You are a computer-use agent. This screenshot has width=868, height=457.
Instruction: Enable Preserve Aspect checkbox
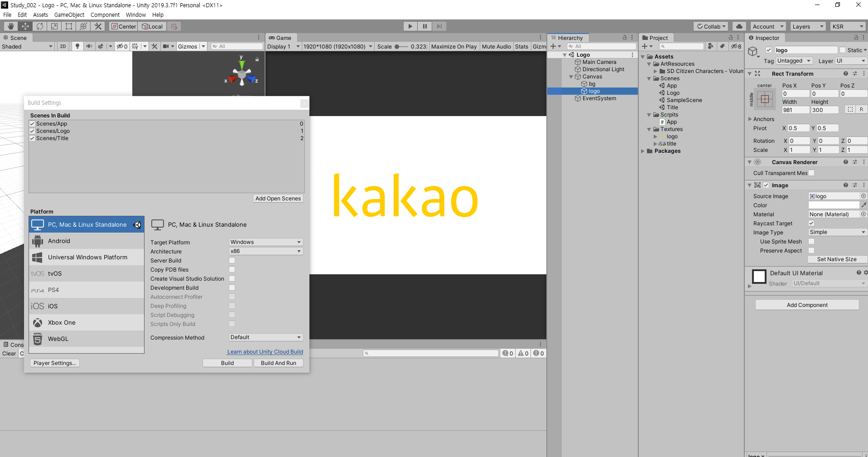811,250
